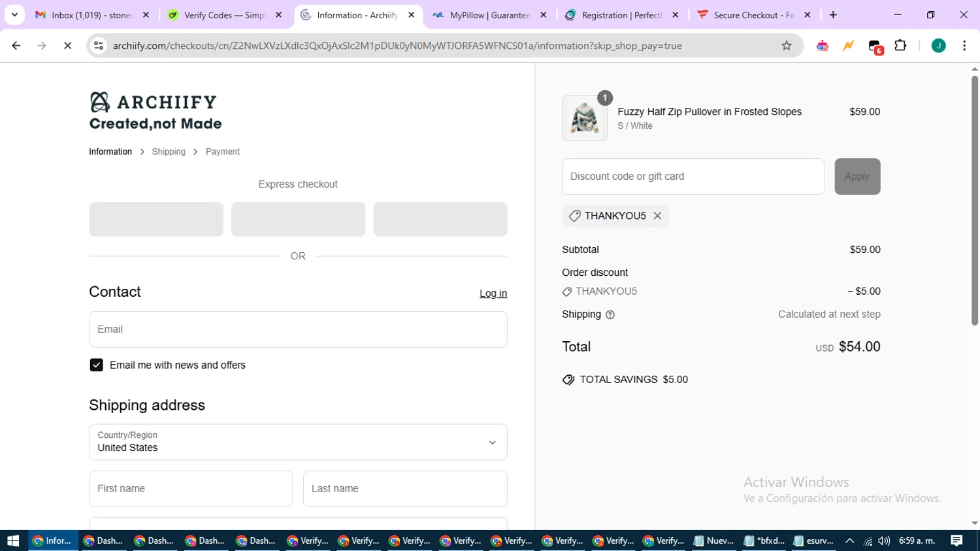Viewport: 980px width, 551px height.
Task: Show hidden system tray icons
Action: (x=849, y=541)
